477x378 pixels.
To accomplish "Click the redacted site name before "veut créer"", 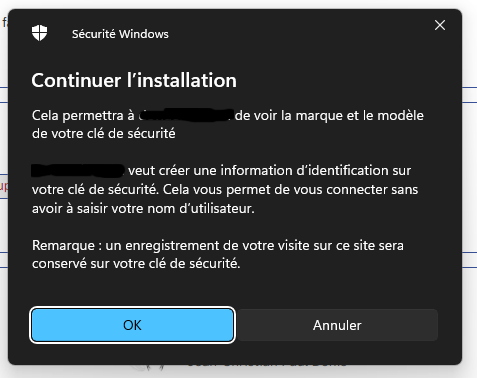I will [x=78, y=170].
